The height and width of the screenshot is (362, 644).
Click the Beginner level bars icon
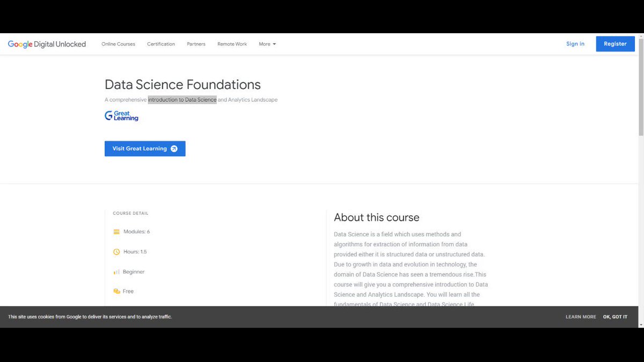point(116,272)
